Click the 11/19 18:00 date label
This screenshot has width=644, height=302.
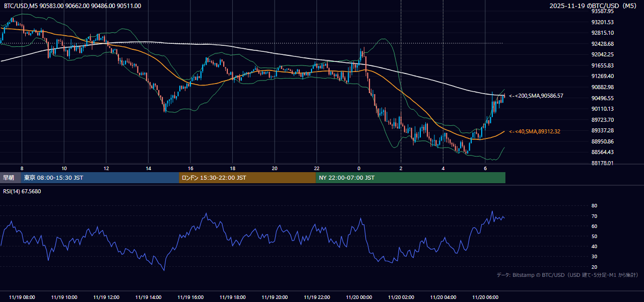[x=232, y=297]
